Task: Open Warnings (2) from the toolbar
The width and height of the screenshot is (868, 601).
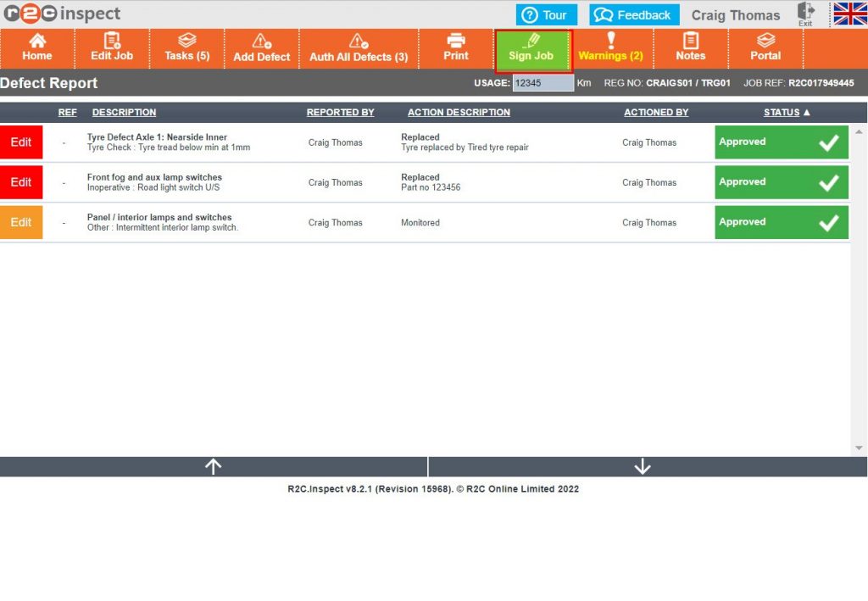Action: coord(611,48)
